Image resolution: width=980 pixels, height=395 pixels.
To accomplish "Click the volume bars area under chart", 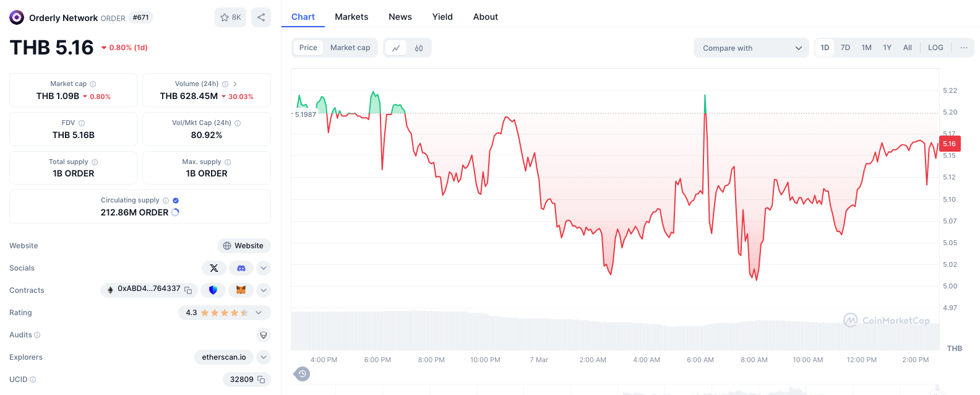I will point(615,331).
